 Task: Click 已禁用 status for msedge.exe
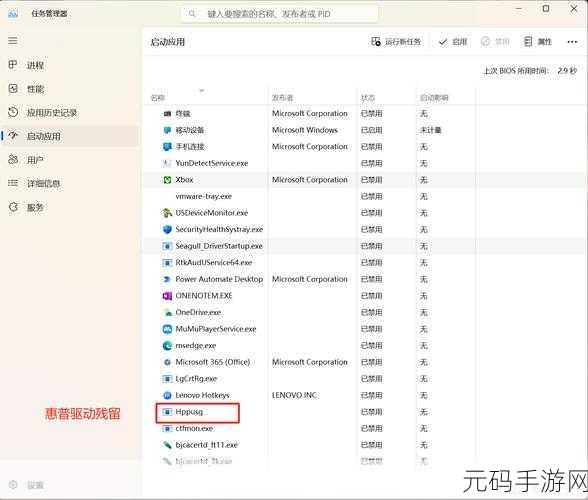[x=371, y=345]
